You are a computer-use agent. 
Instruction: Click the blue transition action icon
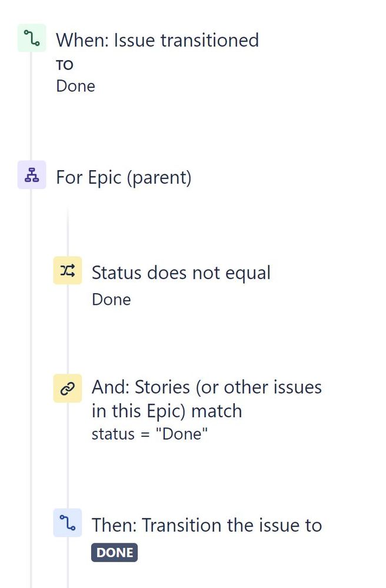click(68, 524)
